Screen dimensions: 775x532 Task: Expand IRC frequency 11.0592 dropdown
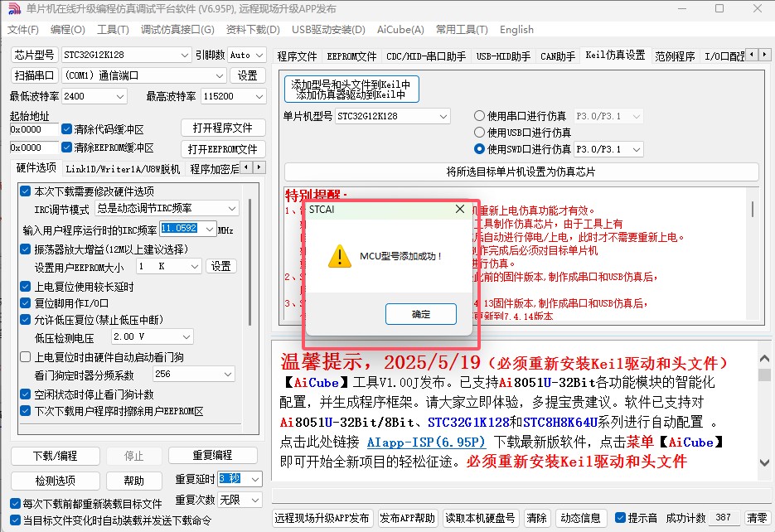pyautogui.click(x=210, y=230)
